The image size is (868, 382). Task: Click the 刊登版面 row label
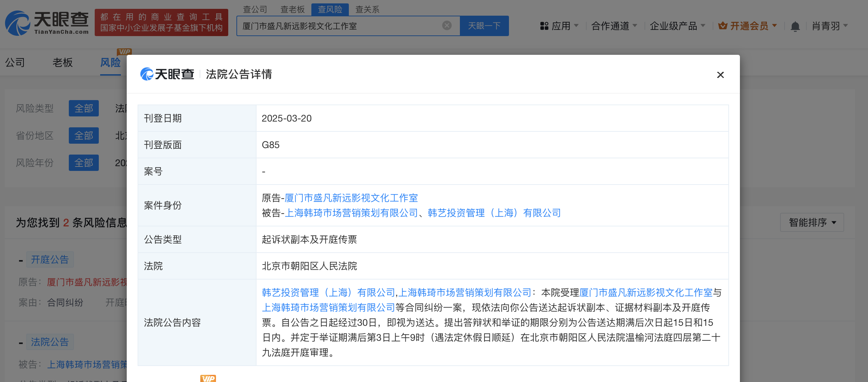(163, 145)
